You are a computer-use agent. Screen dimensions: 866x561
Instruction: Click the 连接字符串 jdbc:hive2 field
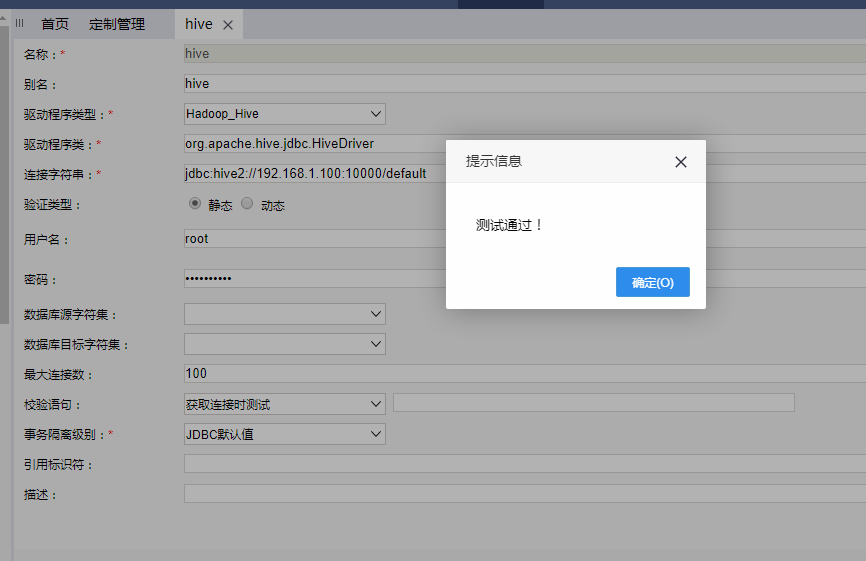pyautogui.click(x=315, y=173)
